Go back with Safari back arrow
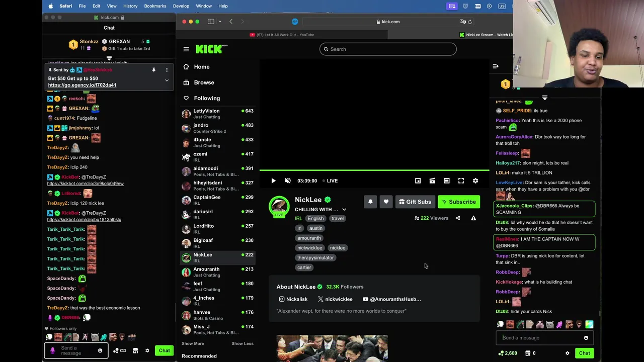Screen dimensions: 644x362 pyautogui.click(x=231, y=22)
